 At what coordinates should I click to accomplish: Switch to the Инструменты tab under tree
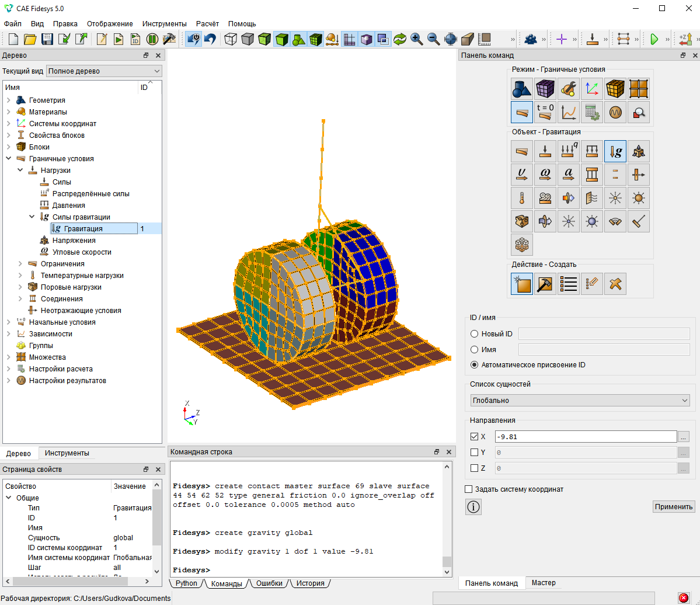[x=67, y=453]
